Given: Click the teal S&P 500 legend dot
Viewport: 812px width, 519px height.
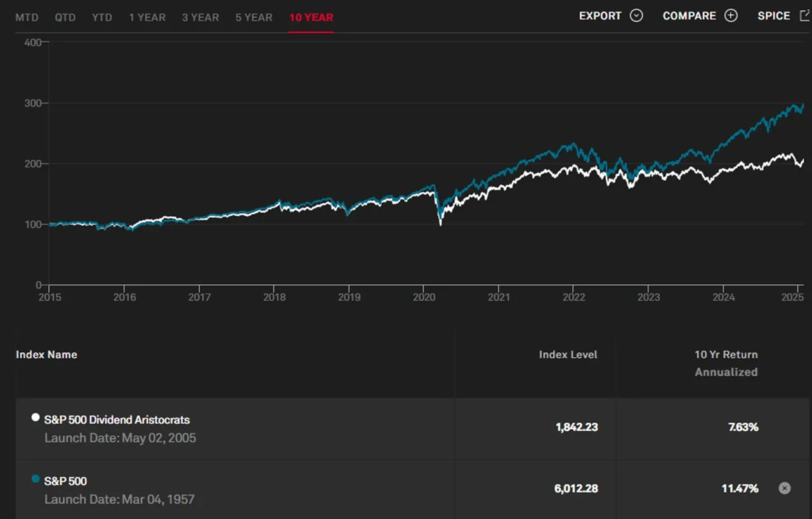Looking at the screenshot, I should 36,479.
